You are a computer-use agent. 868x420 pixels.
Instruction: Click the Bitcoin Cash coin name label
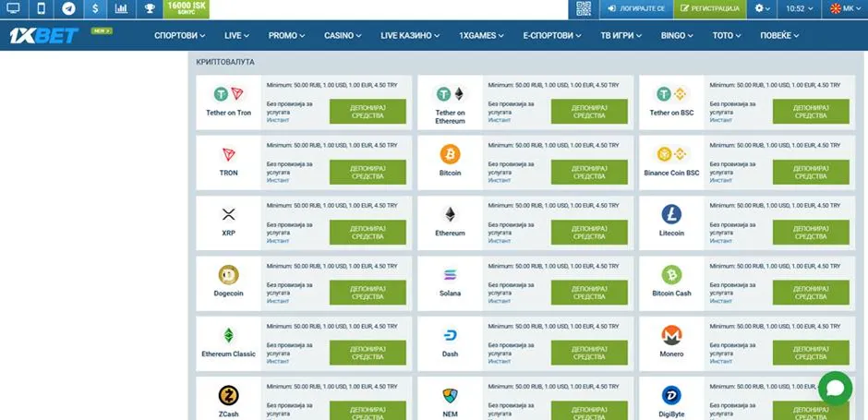tap(671, 294)
